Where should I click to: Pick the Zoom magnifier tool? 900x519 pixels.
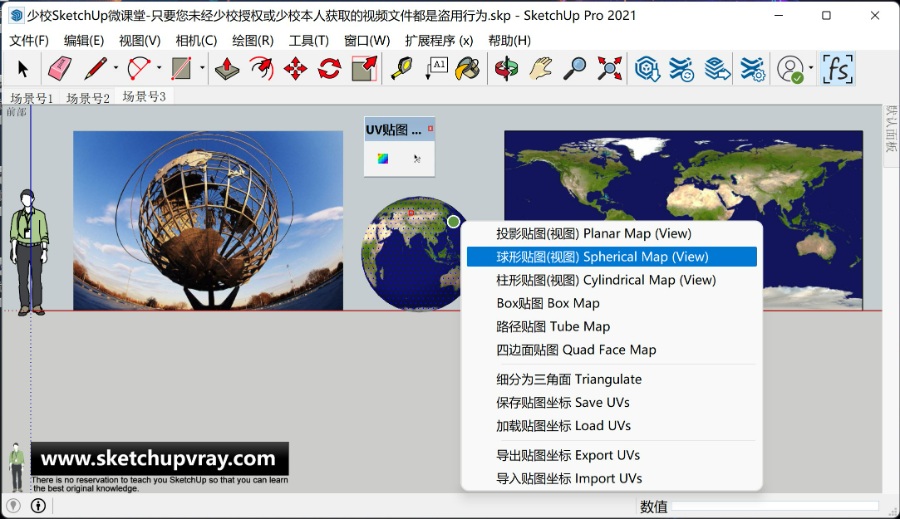tap(575, 69)
